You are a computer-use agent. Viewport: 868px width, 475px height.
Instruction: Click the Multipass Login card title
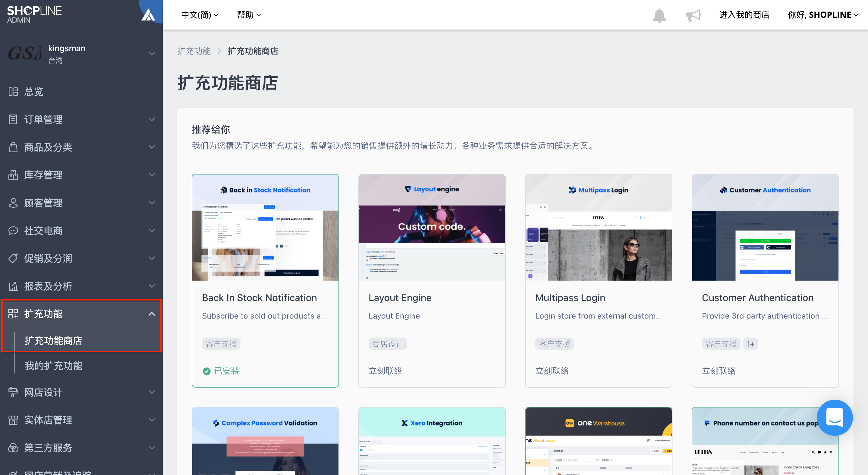[570, 298]
